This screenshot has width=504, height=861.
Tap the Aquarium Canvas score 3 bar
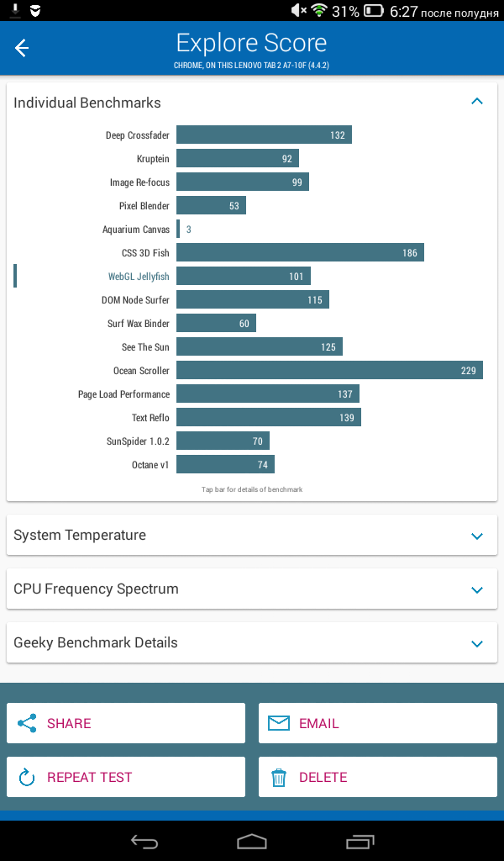pos(178,229)
